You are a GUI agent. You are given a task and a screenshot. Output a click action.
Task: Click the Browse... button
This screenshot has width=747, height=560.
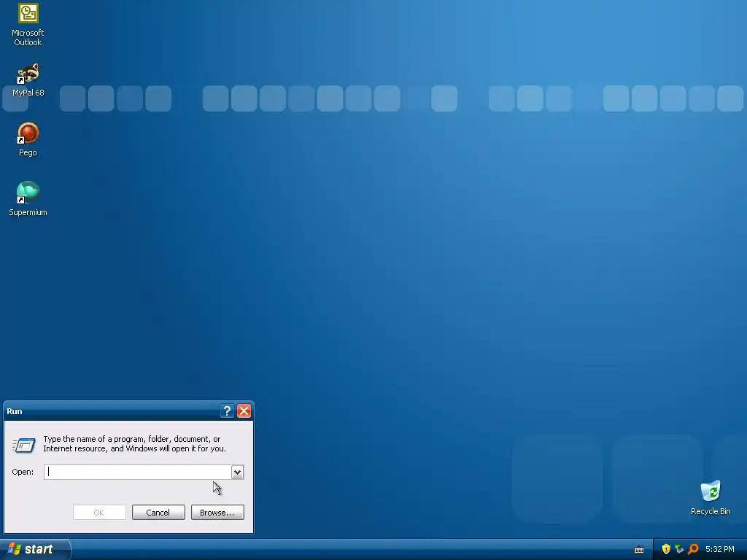(217, 513)
